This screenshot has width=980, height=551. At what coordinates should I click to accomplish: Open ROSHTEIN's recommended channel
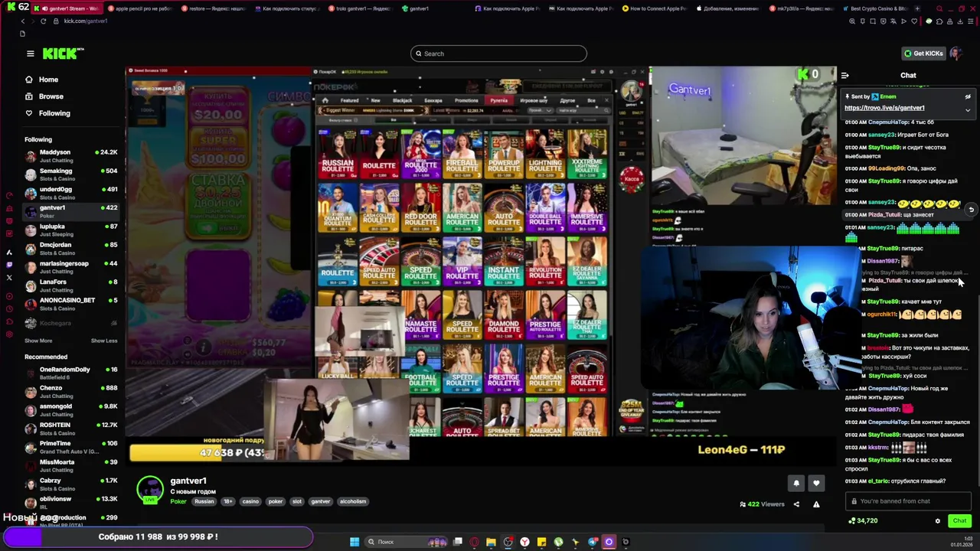pos(71,429)
